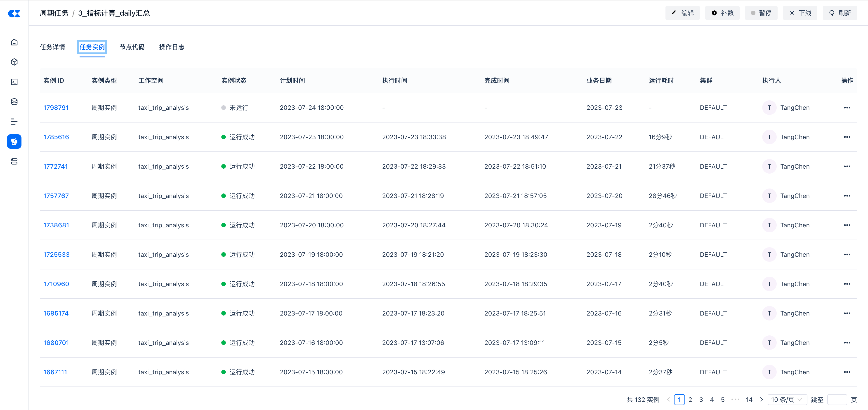Click the 补数 button
868x410 pixels.
click(722, 13)
